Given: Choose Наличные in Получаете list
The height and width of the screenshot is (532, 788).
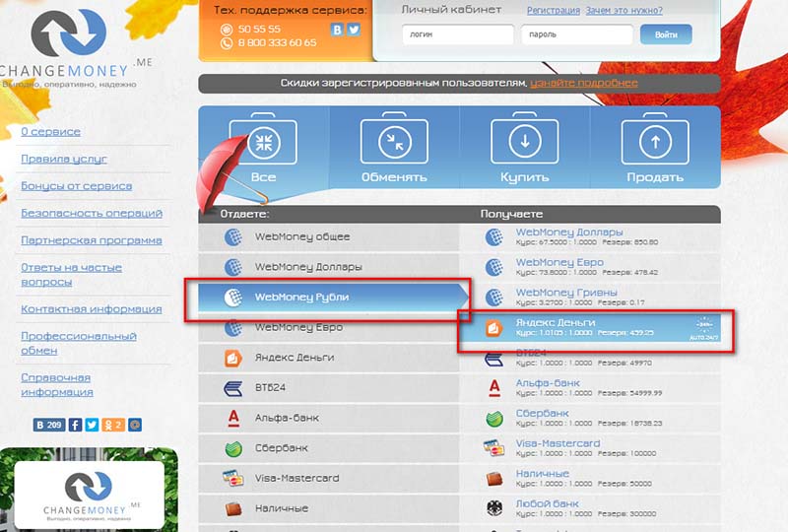Looking at the screenshot, I should [590, 478].
